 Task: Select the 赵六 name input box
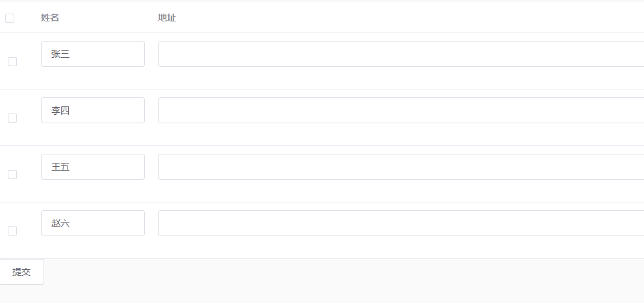93,223
